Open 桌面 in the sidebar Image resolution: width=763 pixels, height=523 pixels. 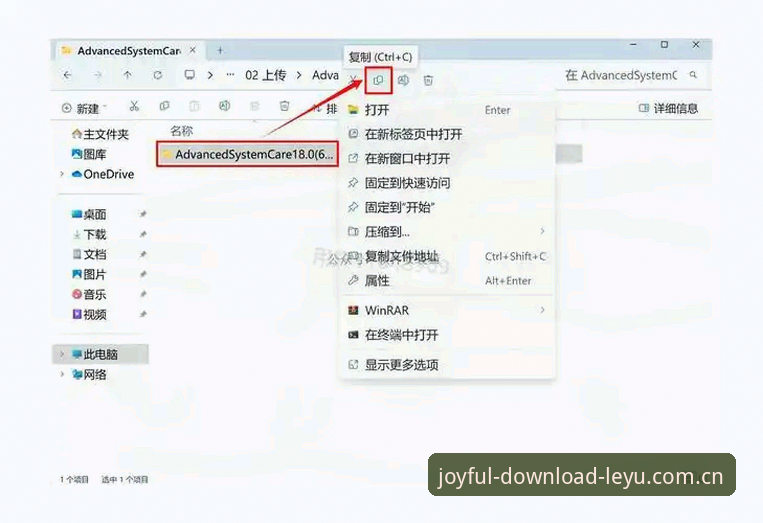(89, 214)
